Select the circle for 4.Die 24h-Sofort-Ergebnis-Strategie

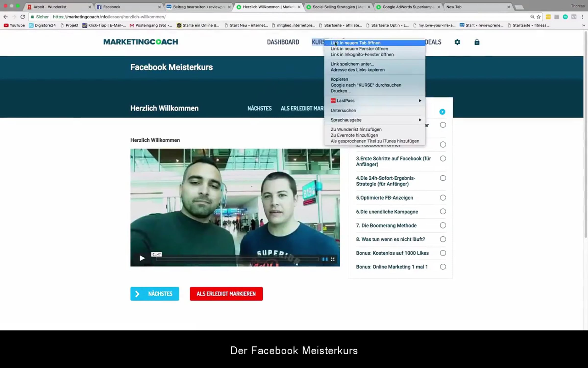[x=443, y=178]
